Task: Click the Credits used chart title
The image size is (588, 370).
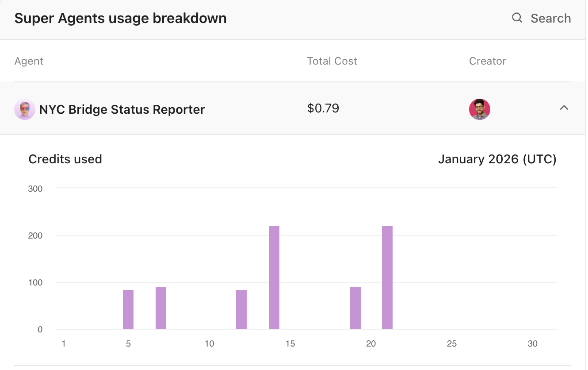Action: click(65, 159)
